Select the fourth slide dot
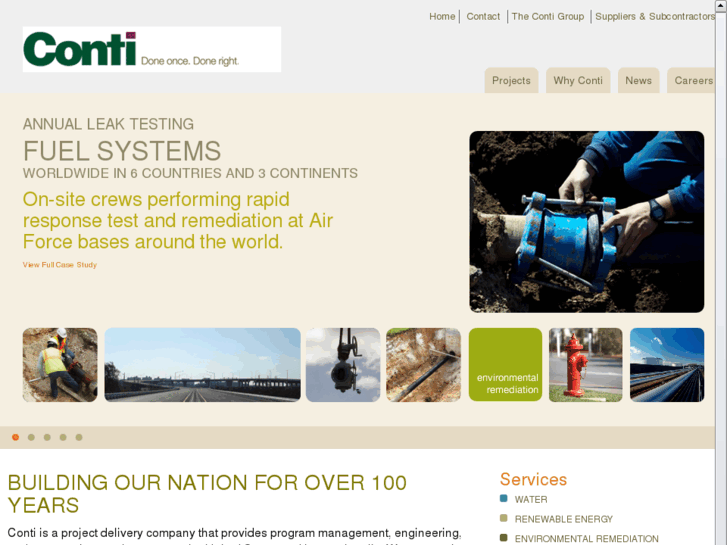 click(x=63, y=437)
